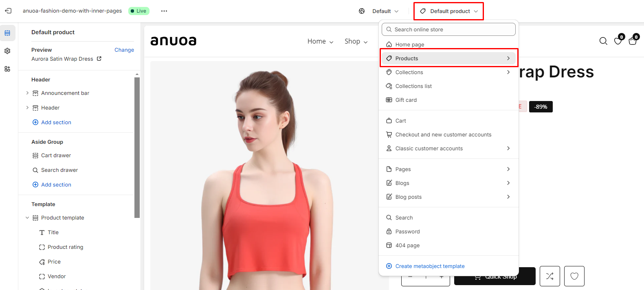The width and height of the screenshot is (644, 290).
Task: Open Aurora Satin Wrap Dress external link icon
Action: 99,59
